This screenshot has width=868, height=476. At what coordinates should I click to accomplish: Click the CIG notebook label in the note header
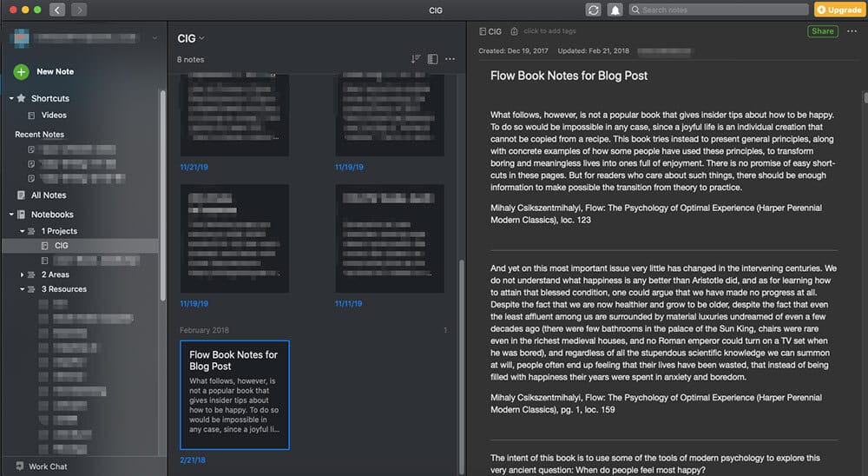click(495, 31)
